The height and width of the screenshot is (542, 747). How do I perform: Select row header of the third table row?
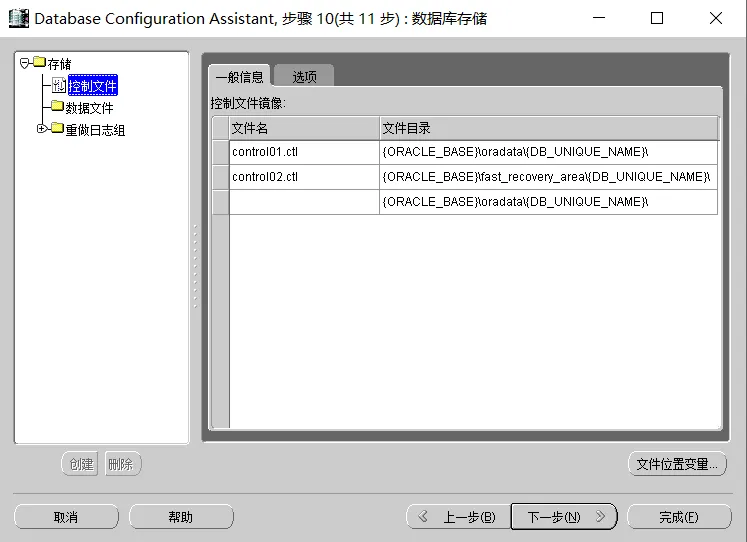click(x=221, y=202)
